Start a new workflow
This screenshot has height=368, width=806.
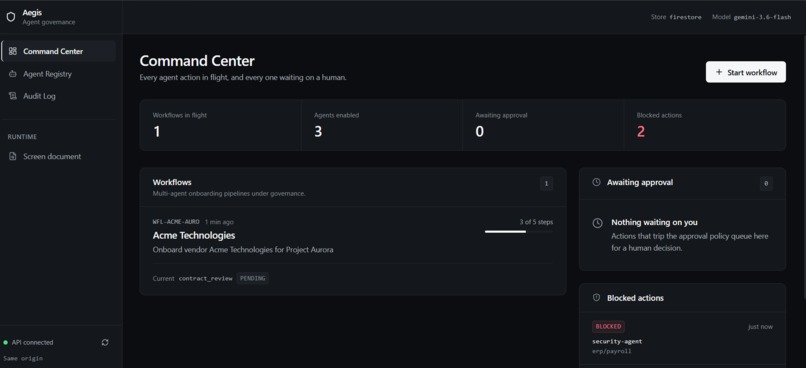pyautogui.click(x=745, y=72)
